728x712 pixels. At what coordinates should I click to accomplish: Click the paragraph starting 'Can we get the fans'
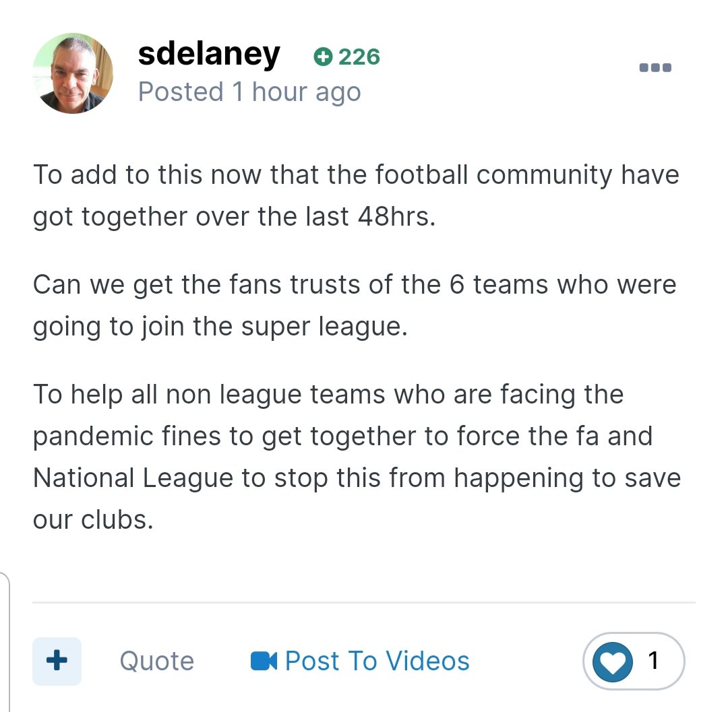pos(355,305)
